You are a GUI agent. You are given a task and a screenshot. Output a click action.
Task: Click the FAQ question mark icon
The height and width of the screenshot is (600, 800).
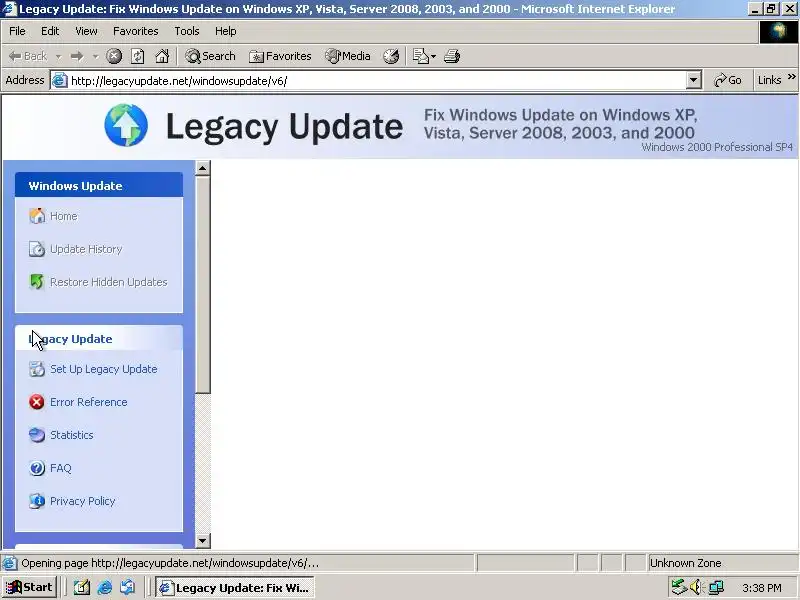point(37,468)
